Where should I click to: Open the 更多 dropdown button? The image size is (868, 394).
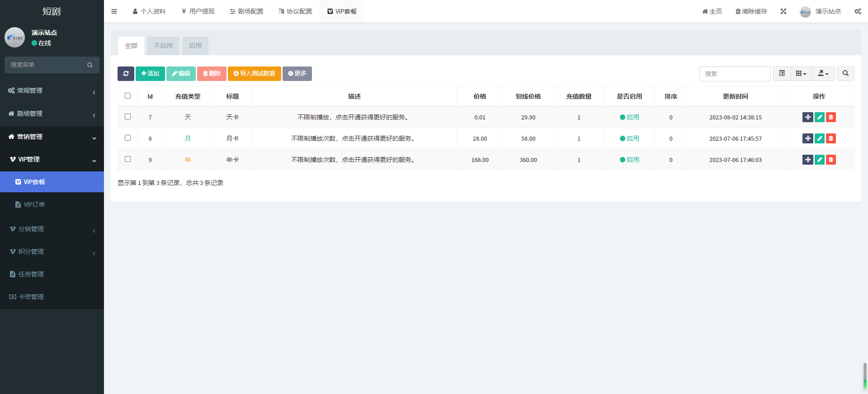[x=297, y=74]
